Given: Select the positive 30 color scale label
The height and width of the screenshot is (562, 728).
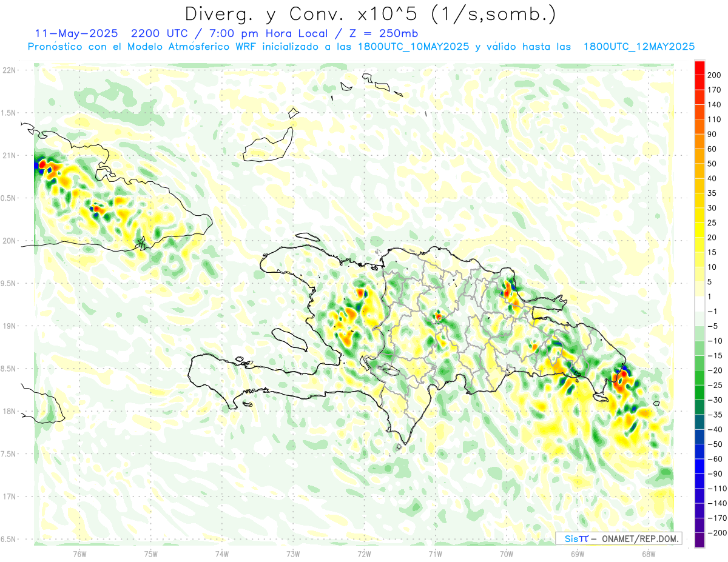Looking at the screenshot, I should click(712, 208).
